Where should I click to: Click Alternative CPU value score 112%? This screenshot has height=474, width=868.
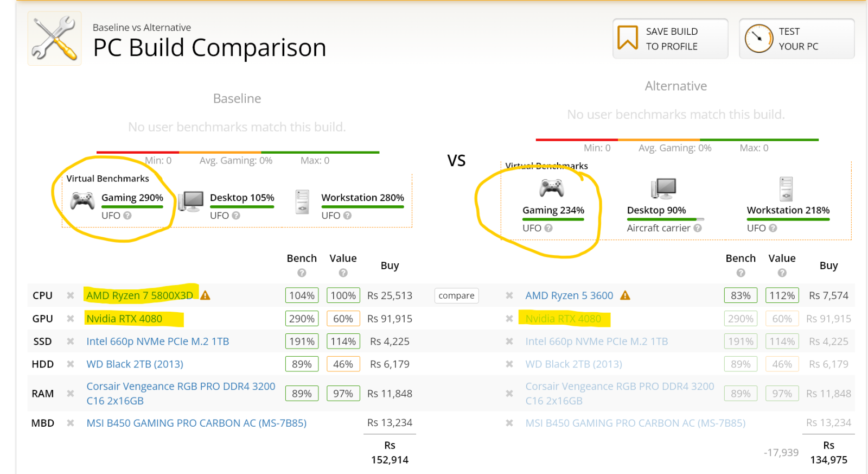pos(782,295)
